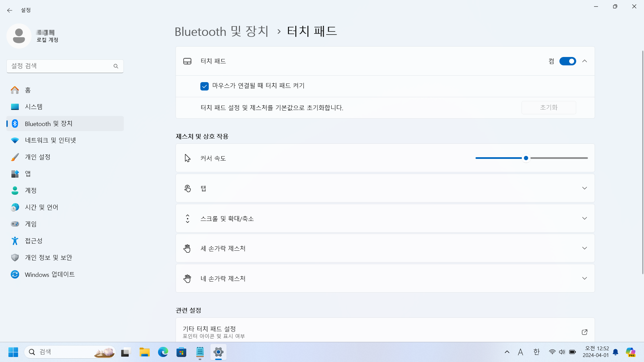The width and height of the screenshot is (644, 362).
Task: Open Windows 업데이트 settings
Action: (65, 274)
